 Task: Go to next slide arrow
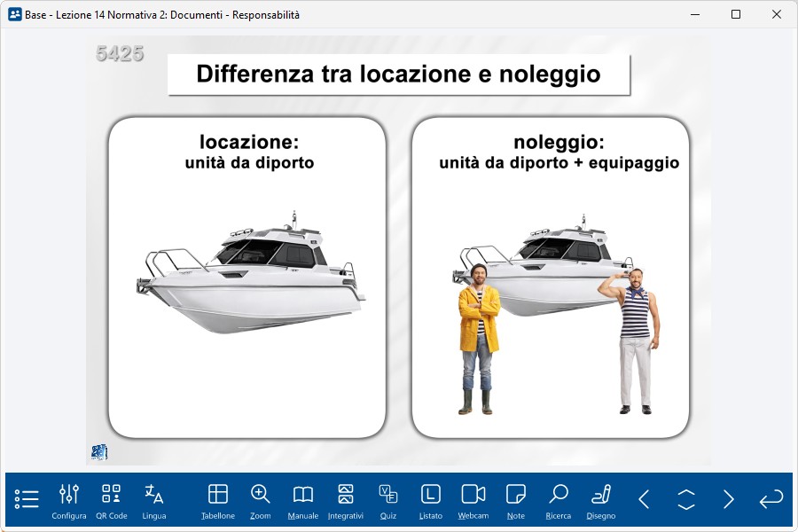(729, 499)
